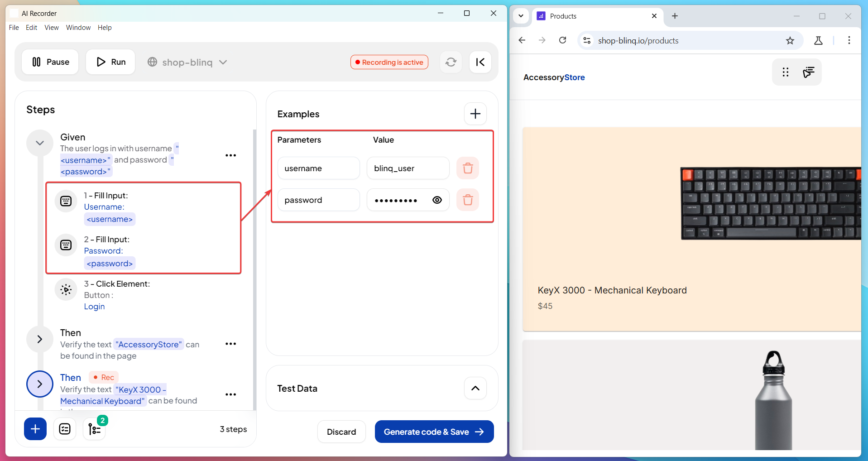Discard the recorded scenario
868x461 pixels.
click(x=341, y=432)
